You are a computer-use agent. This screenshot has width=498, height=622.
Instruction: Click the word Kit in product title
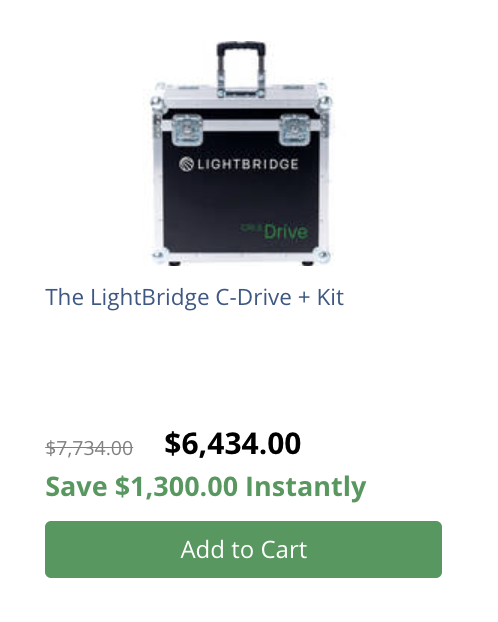point(330,297)
